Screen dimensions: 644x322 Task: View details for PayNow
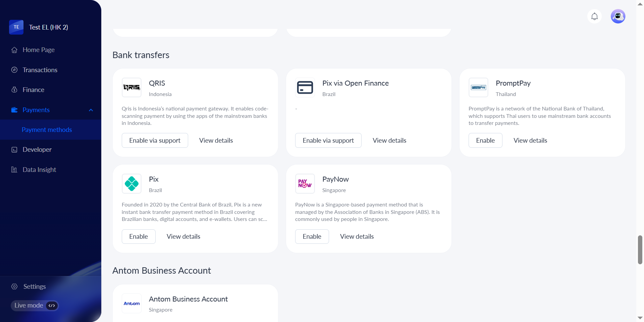[357, 236]
